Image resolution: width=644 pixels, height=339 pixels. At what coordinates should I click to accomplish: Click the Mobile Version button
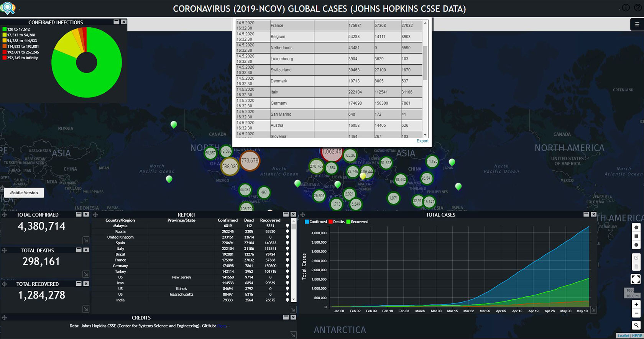[24, 193]
